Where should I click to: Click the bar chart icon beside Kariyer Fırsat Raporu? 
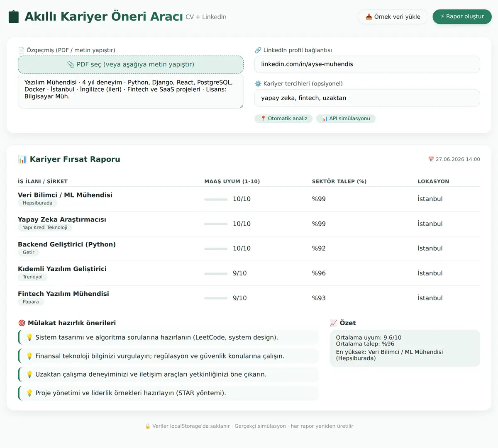[22, 159]
